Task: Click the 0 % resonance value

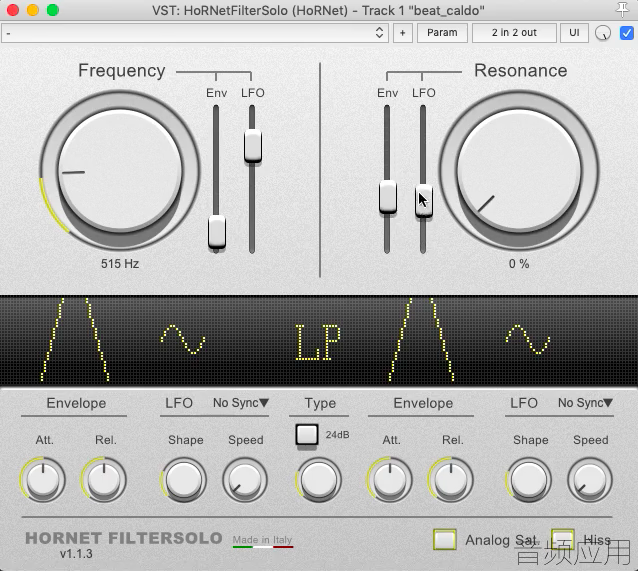Action: point(519,264)
